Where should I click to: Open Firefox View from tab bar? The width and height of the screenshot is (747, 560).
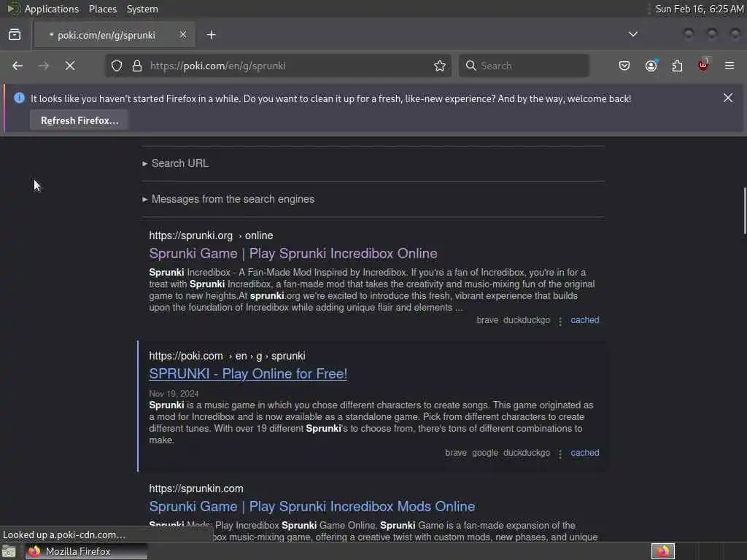coord(15,35)
